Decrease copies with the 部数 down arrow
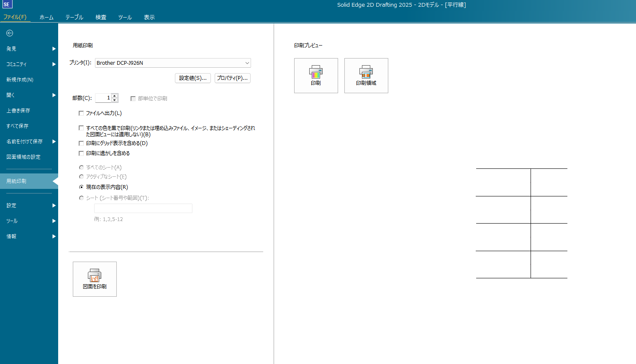 pos(115,100)
